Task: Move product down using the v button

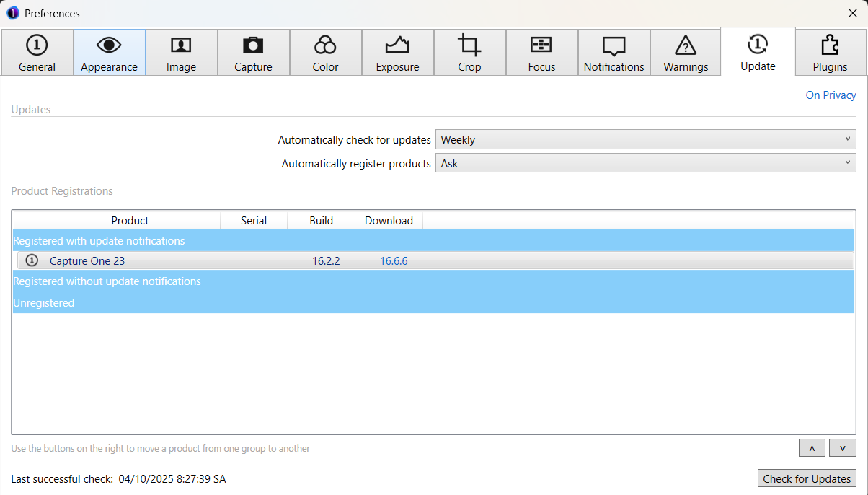Action: [842, 447]
